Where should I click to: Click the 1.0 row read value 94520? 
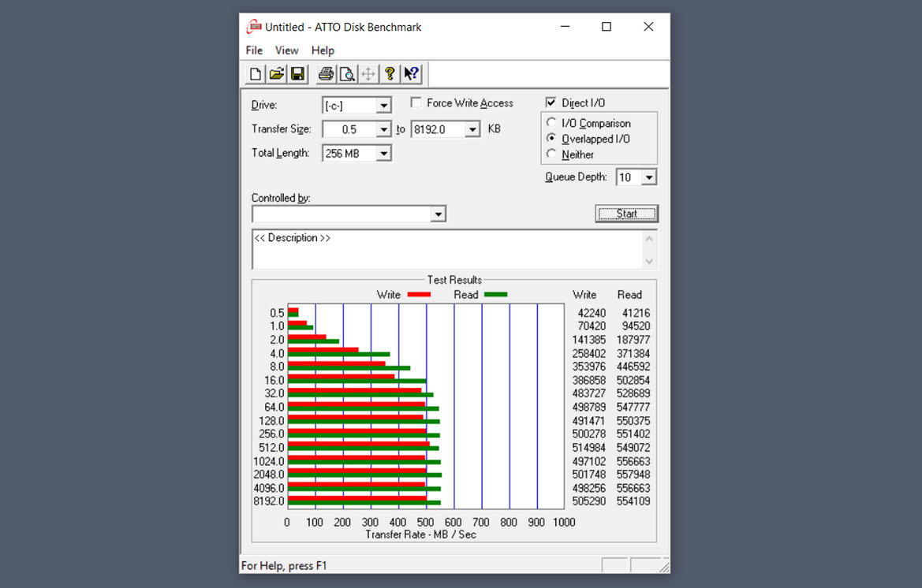(x=636, y=326)
